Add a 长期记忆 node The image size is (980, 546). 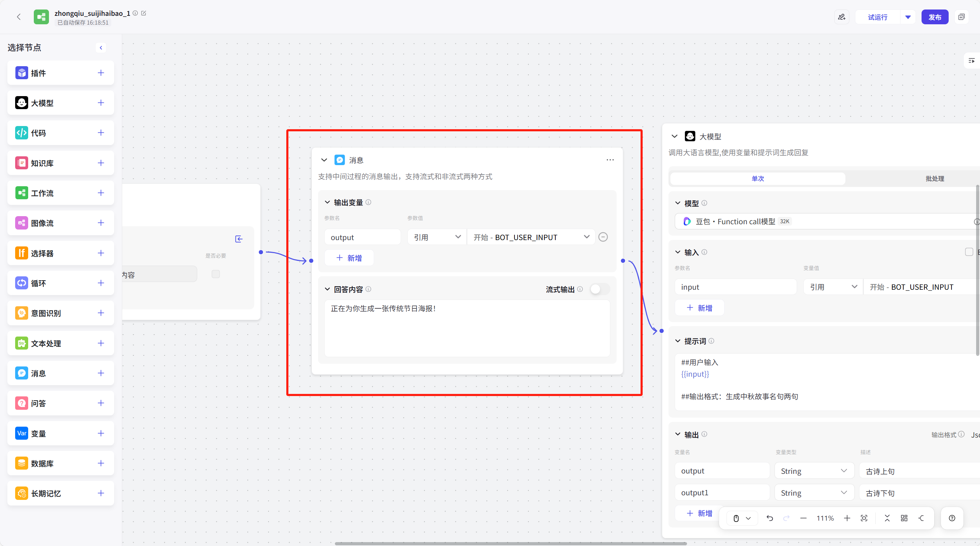tap(101, 493)
